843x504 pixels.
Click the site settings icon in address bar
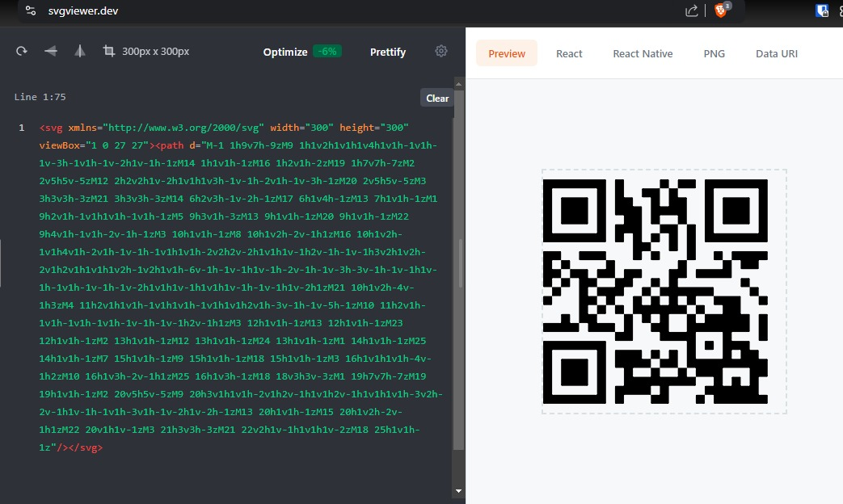coord(31,10)
